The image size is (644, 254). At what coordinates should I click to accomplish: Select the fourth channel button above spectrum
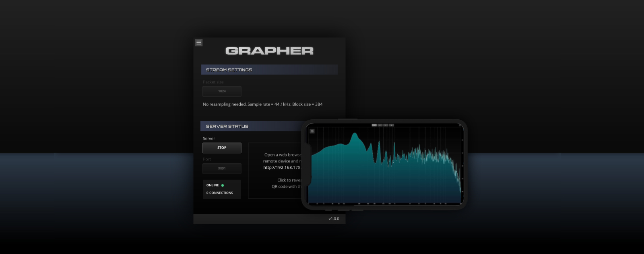pos(391,125)
